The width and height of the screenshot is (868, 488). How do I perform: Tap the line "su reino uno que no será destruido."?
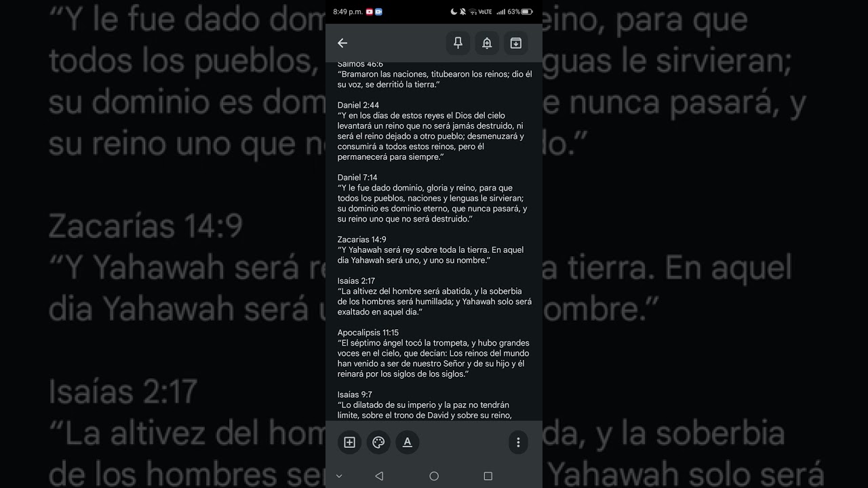405,219
